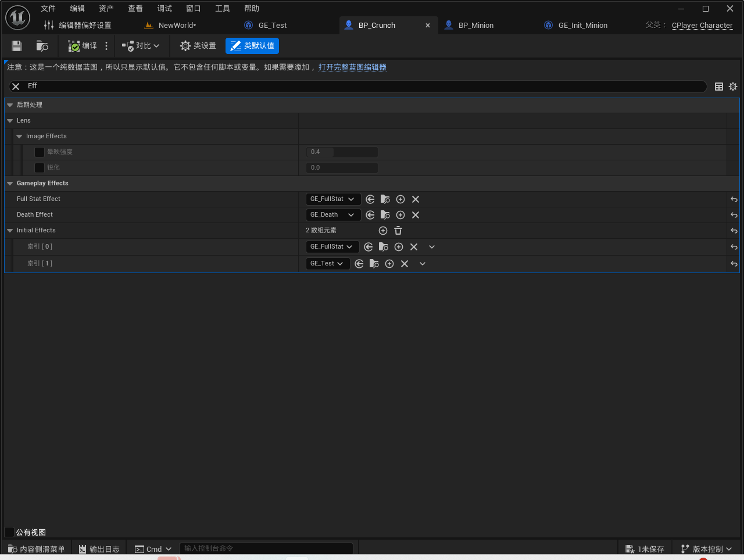Toggle the 公有视图 checkbox
The height and width of the screenshot is (560, 744).
pos(9,532)
